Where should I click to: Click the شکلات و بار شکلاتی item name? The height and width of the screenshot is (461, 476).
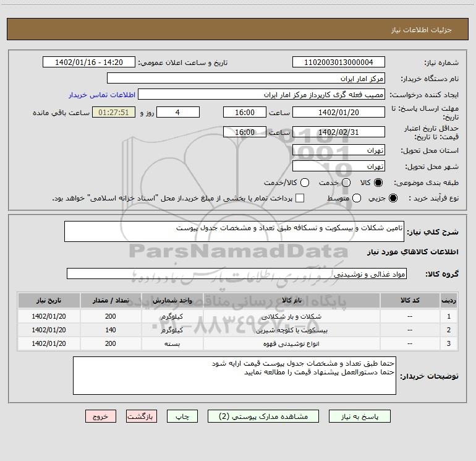[291, 316]
